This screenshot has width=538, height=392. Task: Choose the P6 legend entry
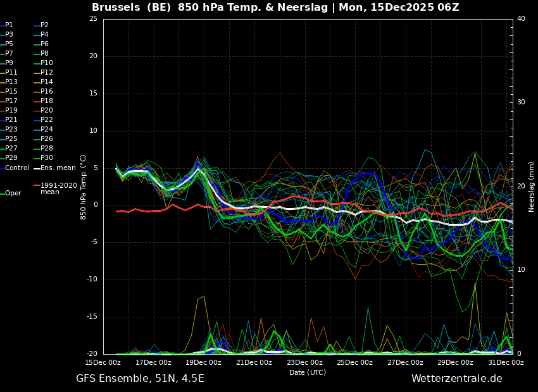tap(44, 44)
